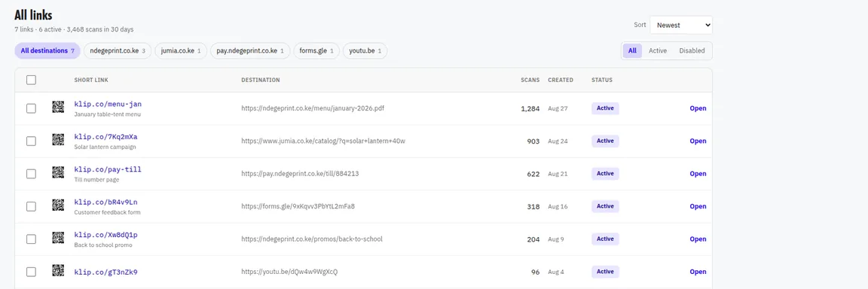868x289 pixels.
Task: Open QR code for klip.co/Xw8dQ1p
Action: [58, 238]
